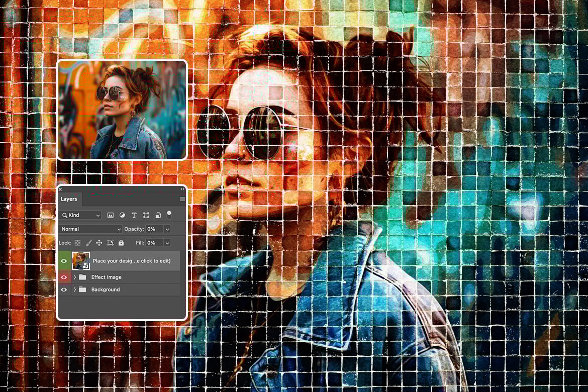This screenshot has width=588, height=392.
Task: Expand the Effect Image group
Action: [74, 277]
